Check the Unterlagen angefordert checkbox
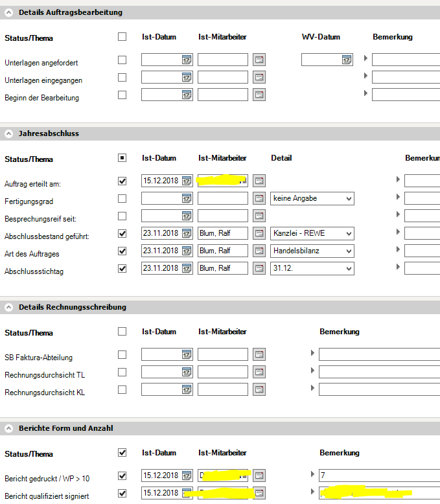Image resolution: width=440 pixels, height=504 pixels. pos(122,60)
